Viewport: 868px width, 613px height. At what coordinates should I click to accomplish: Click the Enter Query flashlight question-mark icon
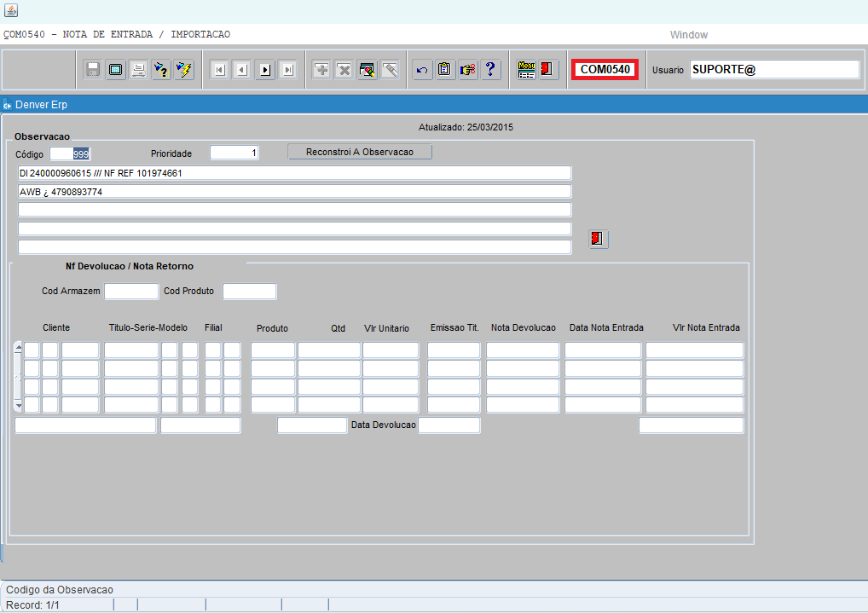161,70
